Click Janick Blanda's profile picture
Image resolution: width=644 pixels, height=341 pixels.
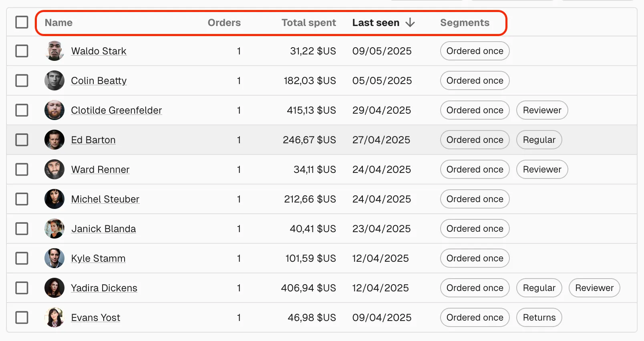(x=54, y=229)
